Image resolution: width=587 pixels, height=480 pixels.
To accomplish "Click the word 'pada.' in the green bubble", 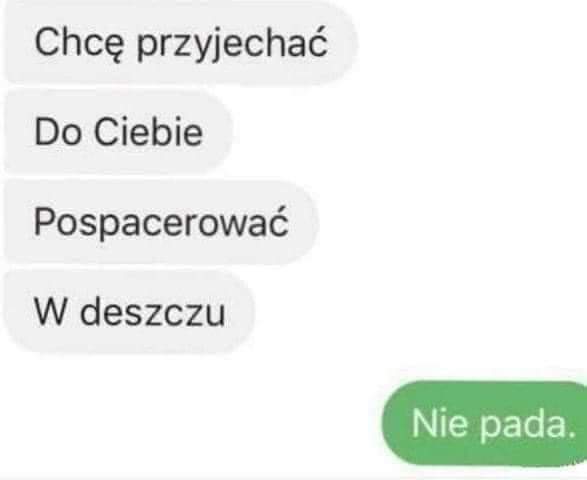I will [x=528, y=425].
